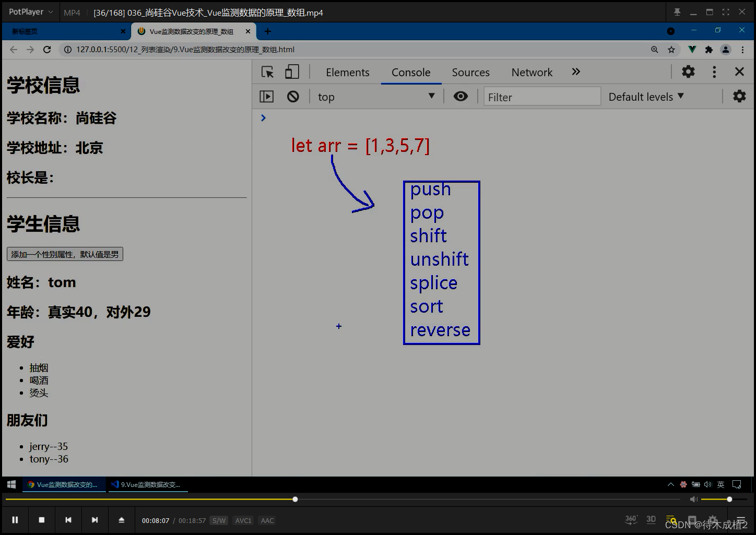Click the AAC audio codec label

pyautogui.click(x=267, y=520)
